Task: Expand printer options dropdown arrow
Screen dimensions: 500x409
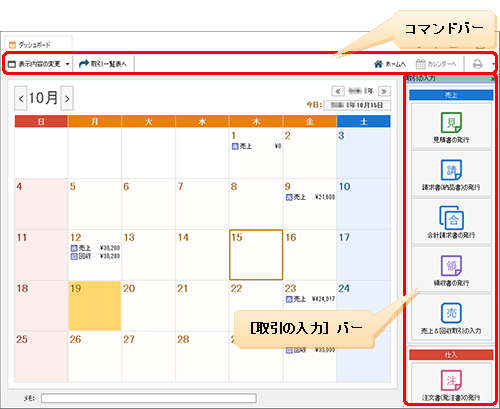Action: [x=493, y=64]
